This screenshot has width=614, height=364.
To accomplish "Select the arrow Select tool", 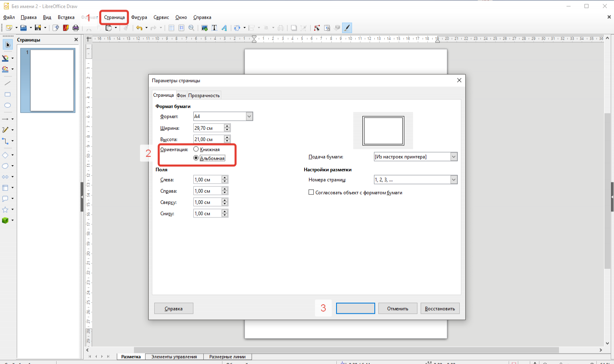I will point(8,45).
